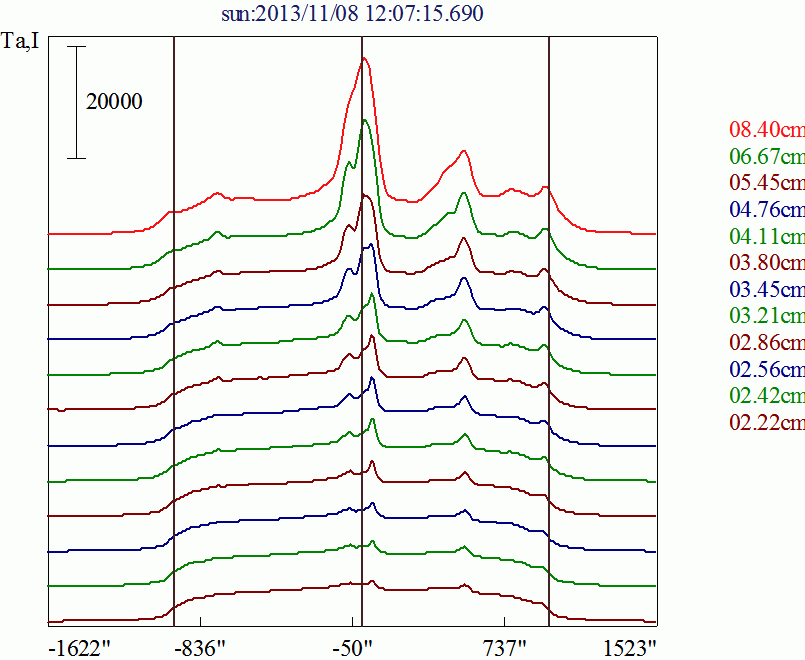Click the 04.76cm wavelength legend label
Viewport: 805px width, 660px height.
click(x=767, y=209)
